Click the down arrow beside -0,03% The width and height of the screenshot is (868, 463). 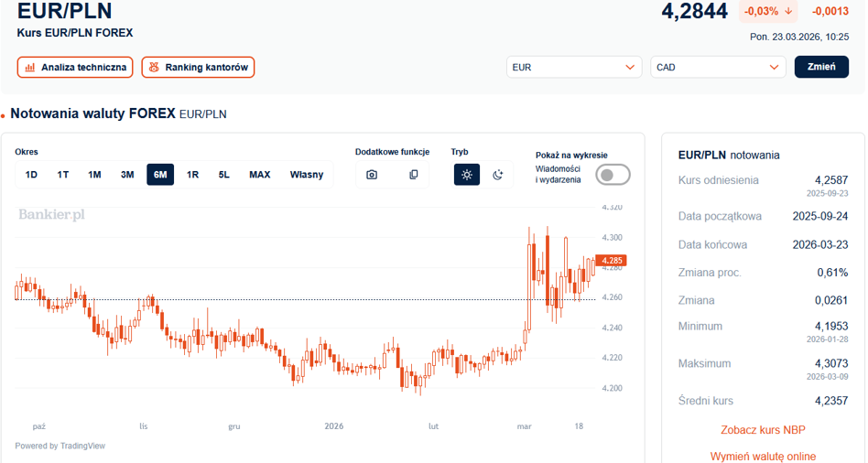pos(788,11)
